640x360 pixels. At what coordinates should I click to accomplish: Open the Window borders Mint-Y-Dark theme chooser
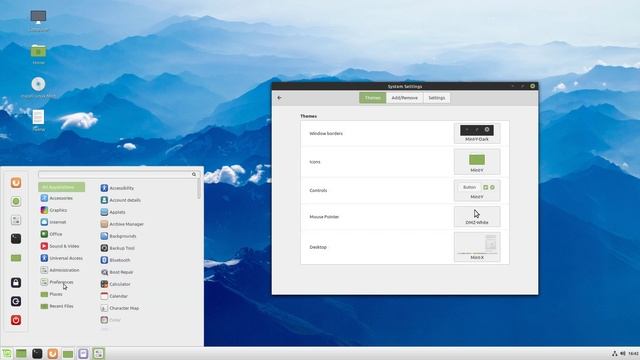pos(477,133)
